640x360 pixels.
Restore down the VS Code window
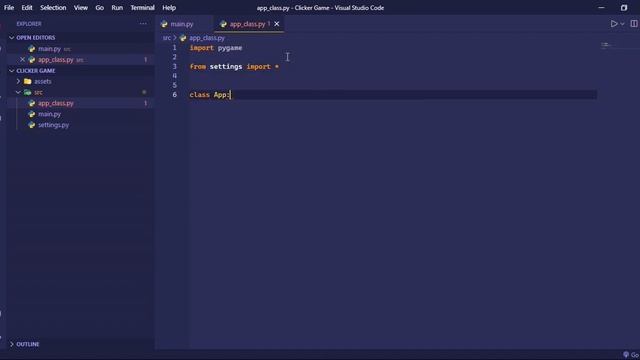[624, 8]
